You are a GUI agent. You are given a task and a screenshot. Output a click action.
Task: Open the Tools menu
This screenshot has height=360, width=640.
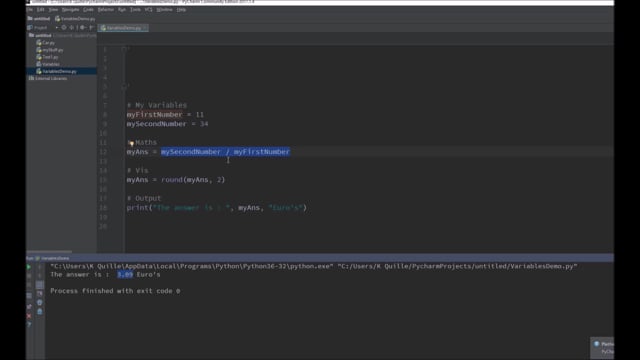pos(135,9)
